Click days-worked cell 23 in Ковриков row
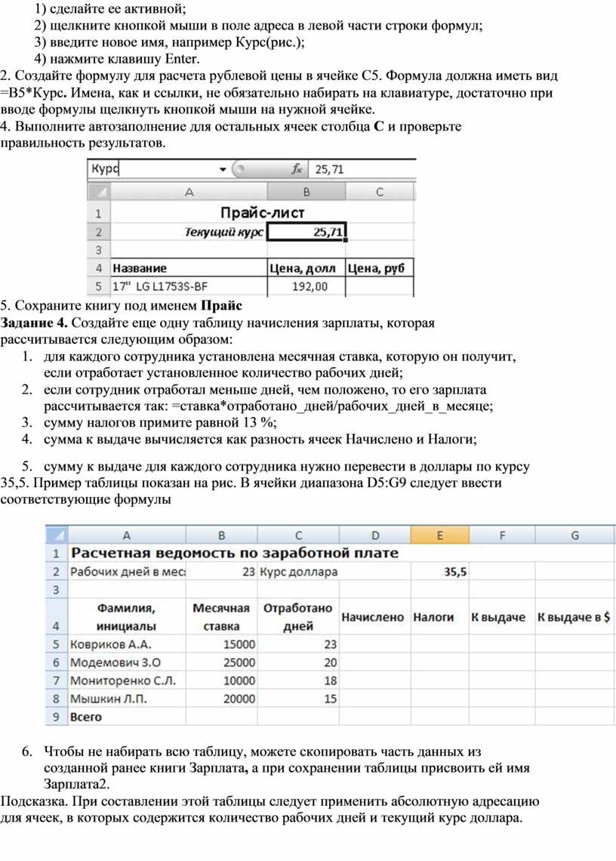The height and width of the screenshot is (861, 616). [x=298, y=644]
